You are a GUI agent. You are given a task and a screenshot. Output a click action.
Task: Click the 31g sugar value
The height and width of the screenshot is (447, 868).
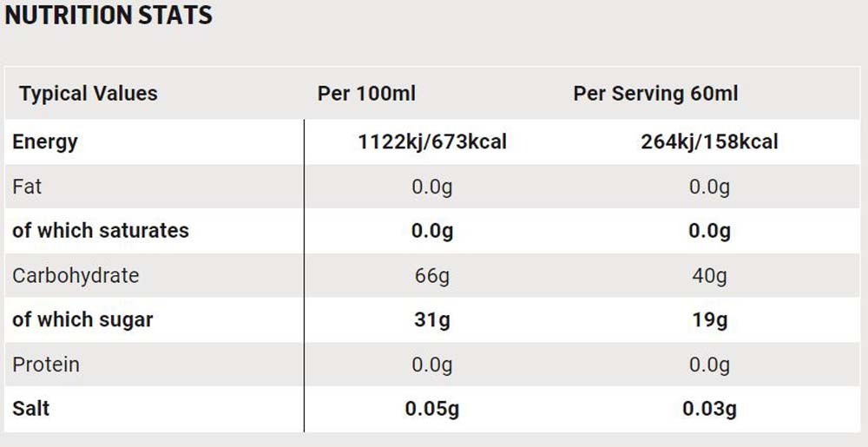tap(432, 319)
